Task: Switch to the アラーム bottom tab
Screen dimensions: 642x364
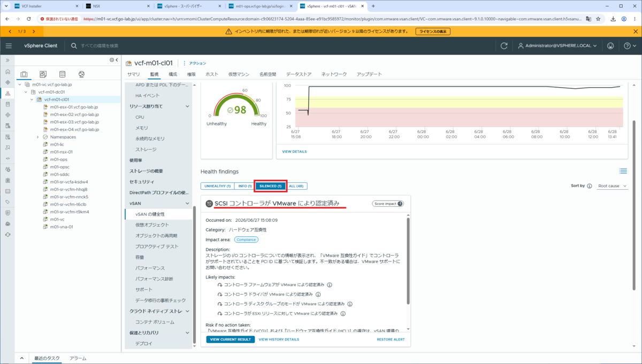Action: click(78, 358)
